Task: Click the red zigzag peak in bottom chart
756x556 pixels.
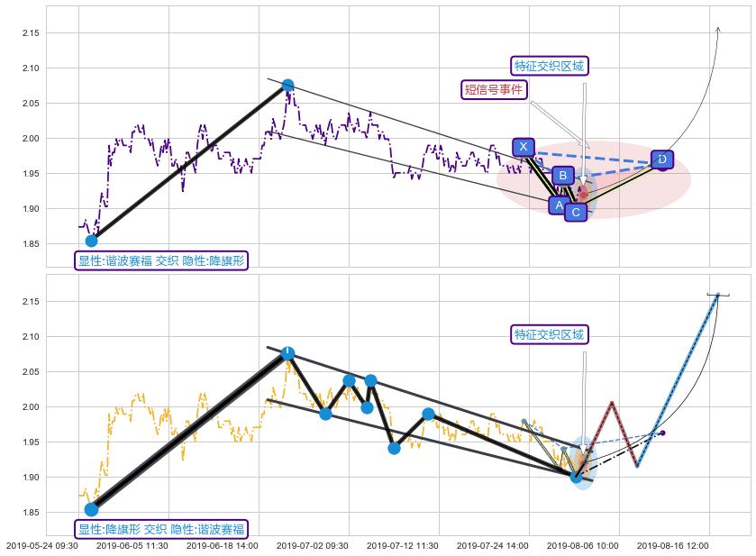Action: tap(612, 403)
